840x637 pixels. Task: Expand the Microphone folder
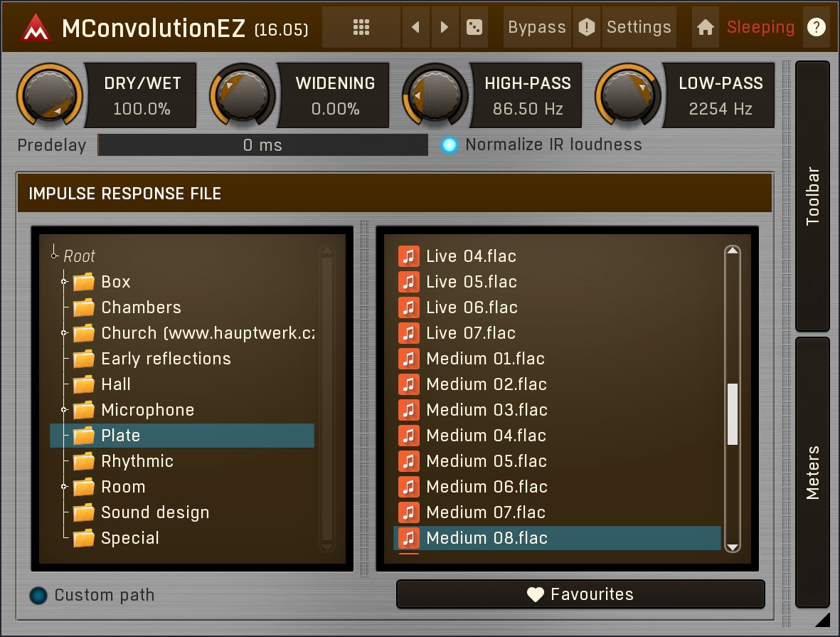click(64, 410)
